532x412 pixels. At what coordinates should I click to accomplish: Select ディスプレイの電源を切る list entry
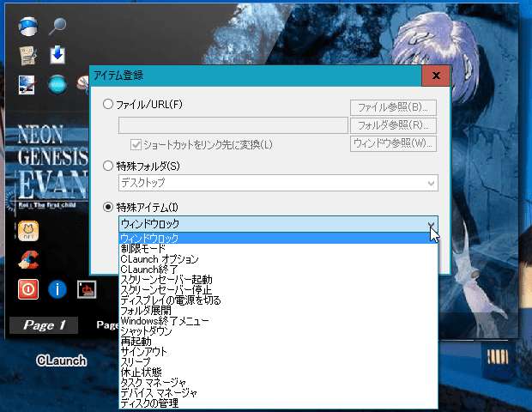[278, 300]
